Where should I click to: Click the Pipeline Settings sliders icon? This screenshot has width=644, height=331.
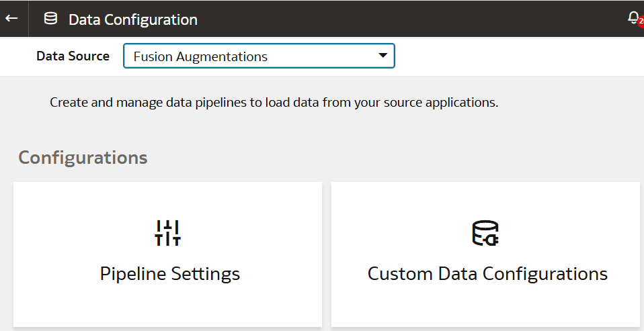[167, 232]
